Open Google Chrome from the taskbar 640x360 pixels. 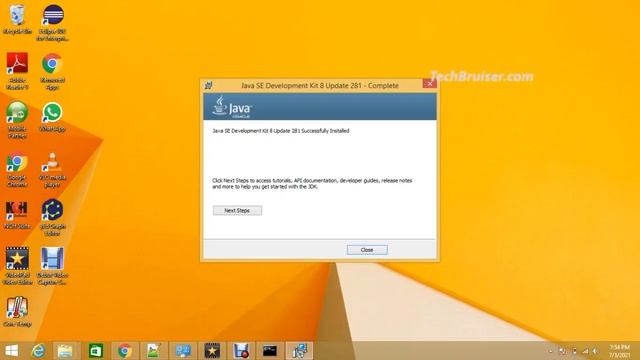(125, 351)
